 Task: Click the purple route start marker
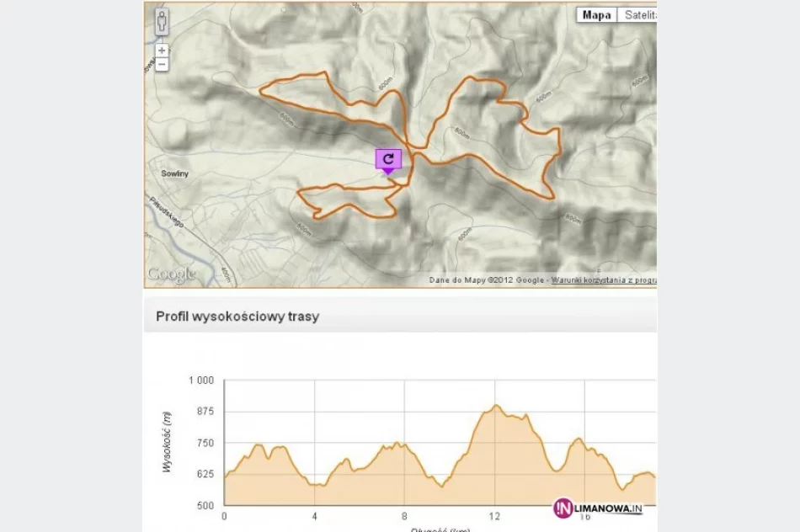[388, 159]
